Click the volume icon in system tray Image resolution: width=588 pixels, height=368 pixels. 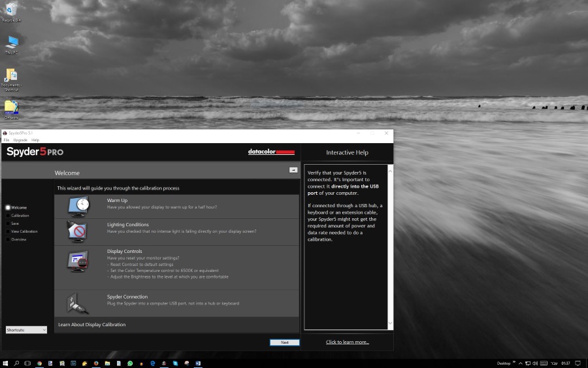[x=534, y=363]
